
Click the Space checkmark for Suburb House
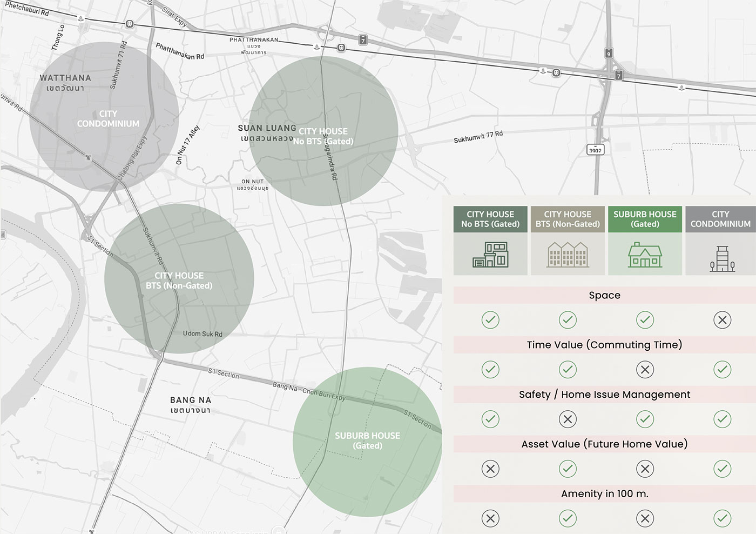click(x=645, y=320)
